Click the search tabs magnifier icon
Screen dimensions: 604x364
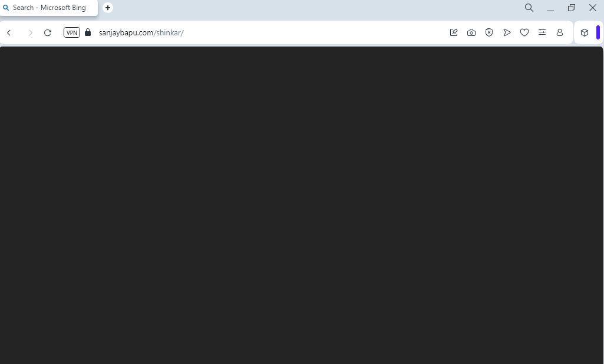(x=529, y=8)
